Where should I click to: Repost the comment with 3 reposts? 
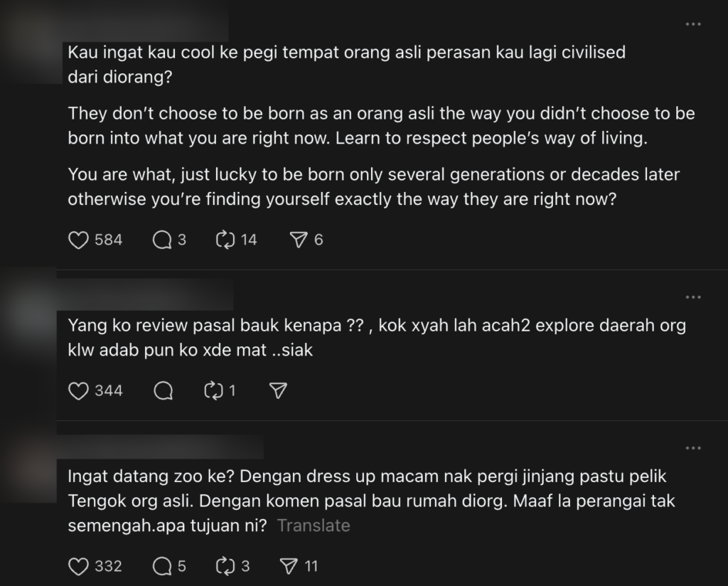click(225, 566)
